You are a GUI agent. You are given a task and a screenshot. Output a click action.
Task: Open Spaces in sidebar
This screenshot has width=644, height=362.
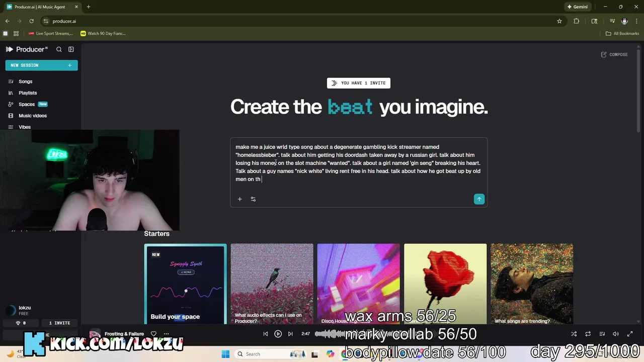[27, 104]
